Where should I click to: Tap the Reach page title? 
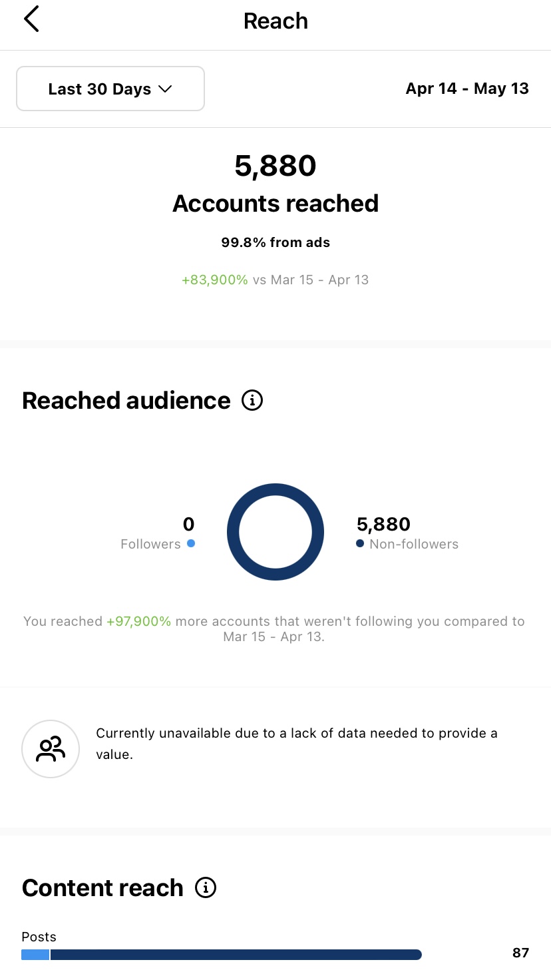point(275,21)
